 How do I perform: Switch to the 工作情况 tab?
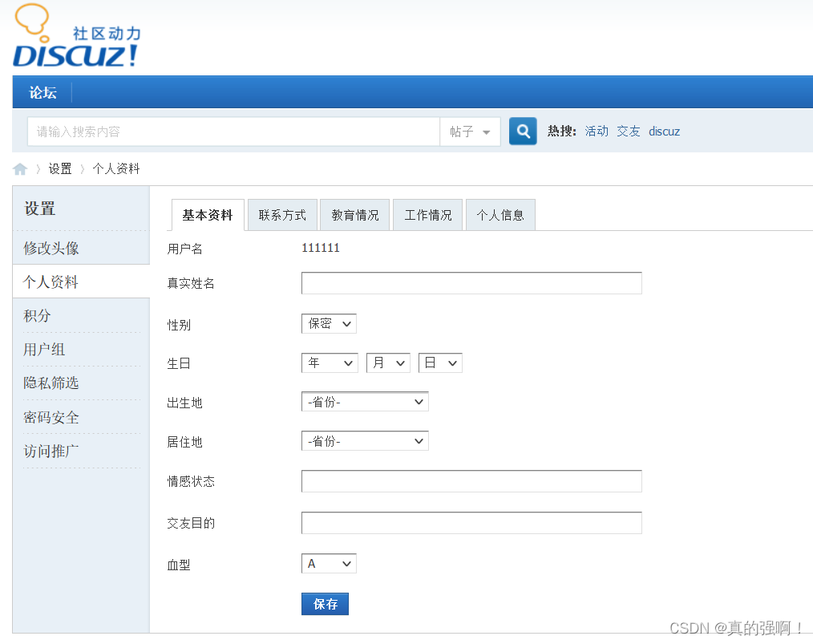[x=427, y=214]
